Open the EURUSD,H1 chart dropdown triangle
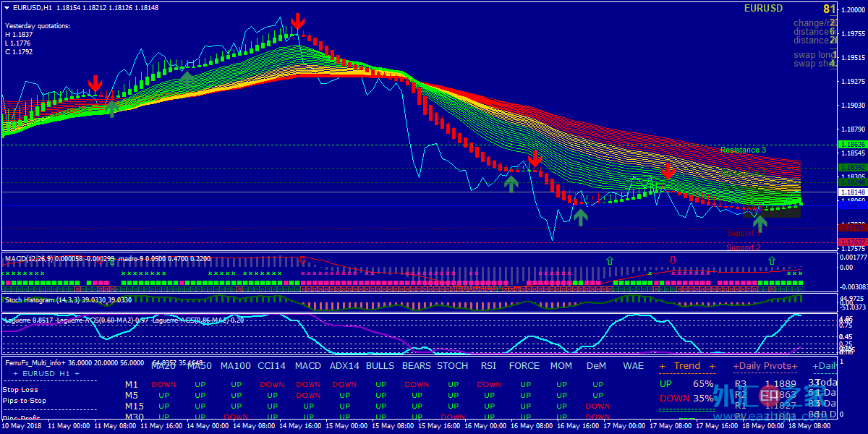This screenshot has width=868, height=434. tap(7, 7)
